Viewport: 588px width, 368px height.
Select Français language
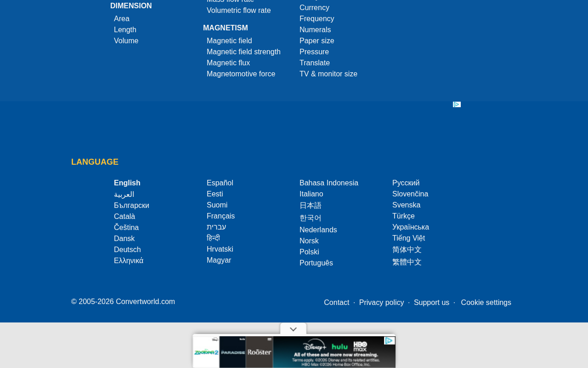(221, 216)
